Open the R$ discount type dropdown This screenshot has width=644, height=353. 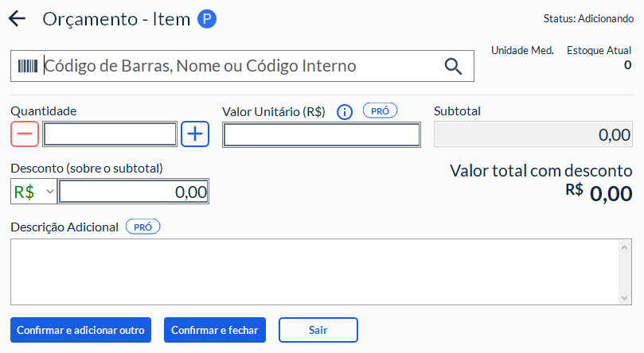pyautogui.click(x=33, y=192)
